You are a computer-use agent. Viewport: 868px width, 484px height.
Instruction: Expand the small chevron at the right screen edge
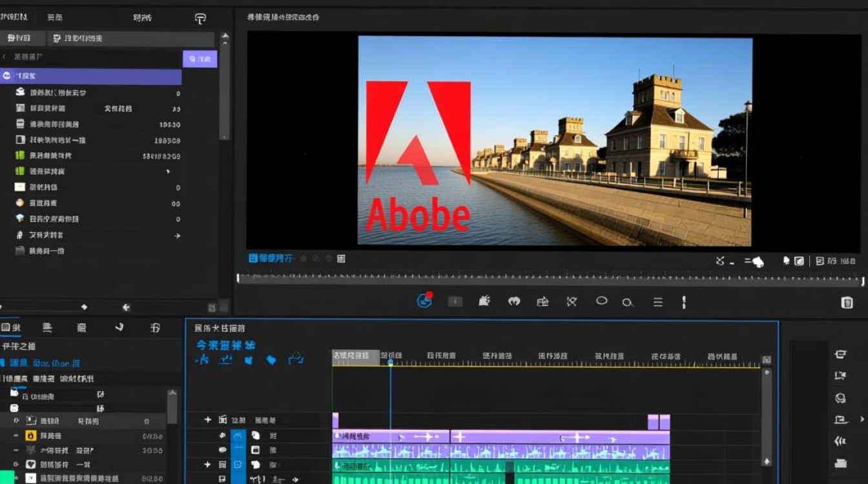[x=863, y=419]
